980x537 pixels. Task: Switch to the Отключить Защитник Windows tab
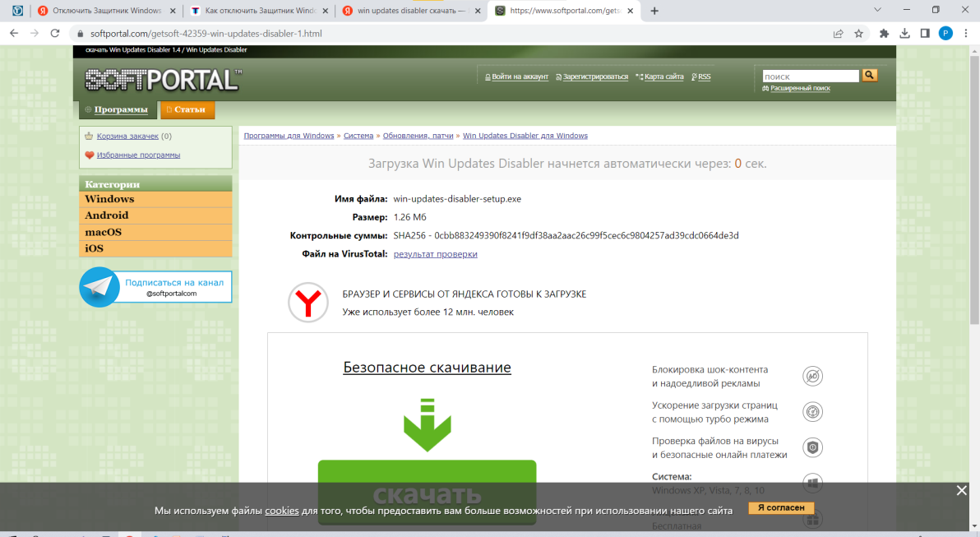coord(106,11)
